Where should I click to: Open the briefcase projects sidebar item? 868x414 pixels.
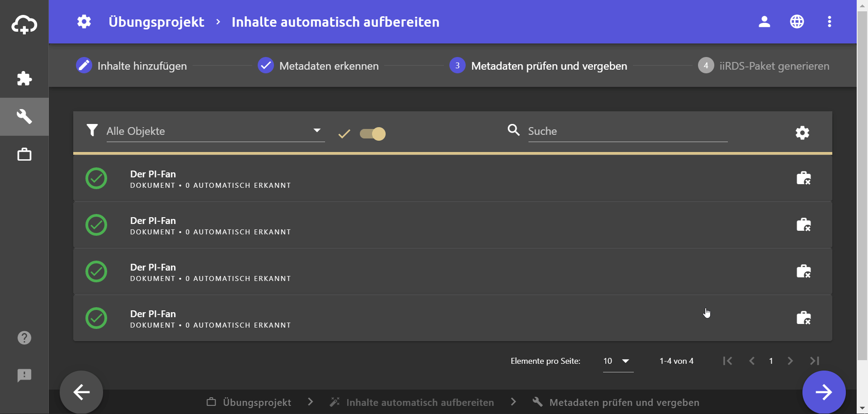pyautogui.click(x=24, y=154)
